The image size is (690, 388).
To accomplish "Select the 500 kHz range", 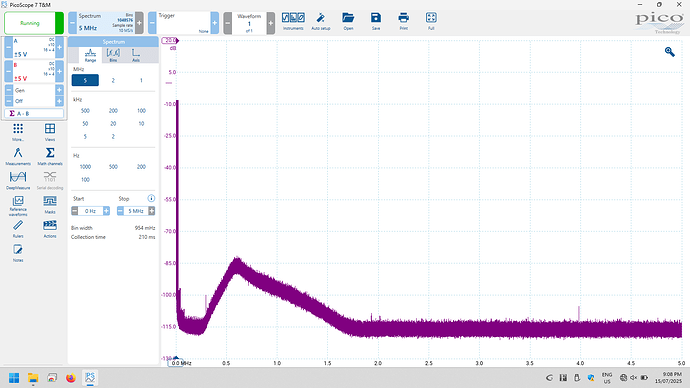I will pos(85,111).
